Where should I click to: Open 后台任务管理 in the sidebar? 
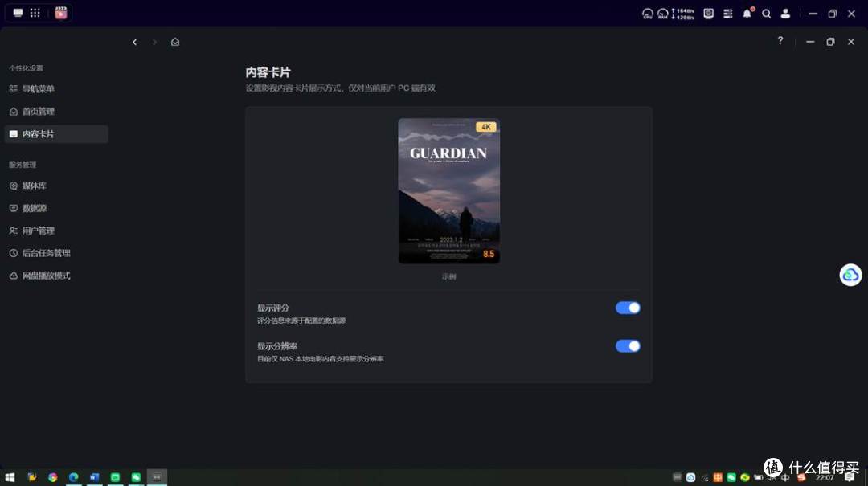[x=56, y=253]
